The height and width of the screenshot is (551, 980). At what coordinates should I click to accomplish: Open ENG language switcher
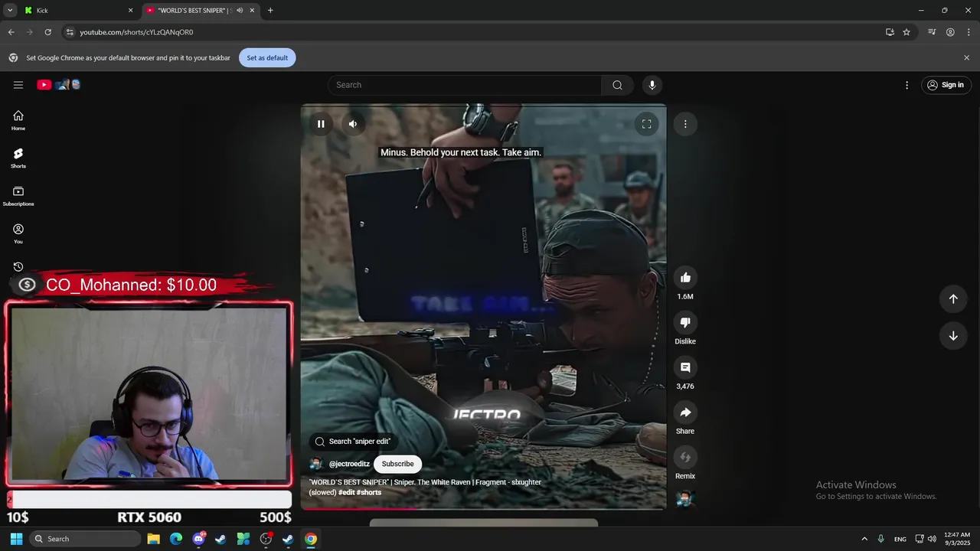pyautogui.click(x=900, y=539)
